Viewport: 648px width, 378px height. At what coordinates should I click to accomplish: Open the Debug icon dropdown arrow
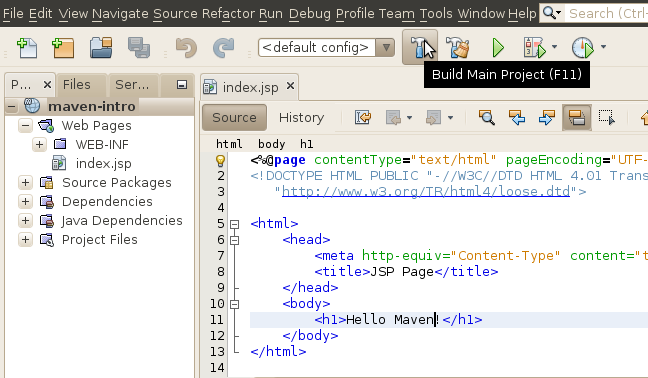[x=554, y=47]
